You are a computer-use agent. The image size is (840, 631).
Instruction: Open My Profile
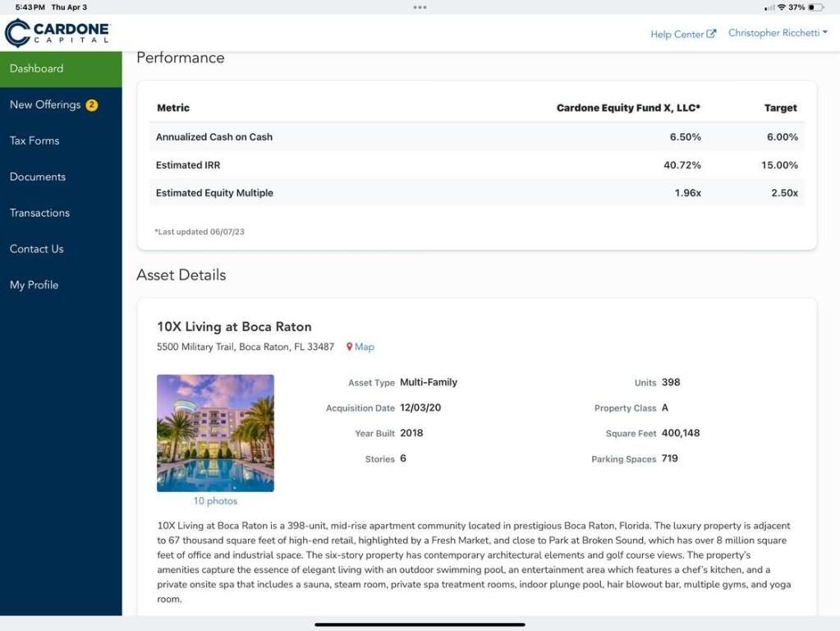(x=34, y=284)
